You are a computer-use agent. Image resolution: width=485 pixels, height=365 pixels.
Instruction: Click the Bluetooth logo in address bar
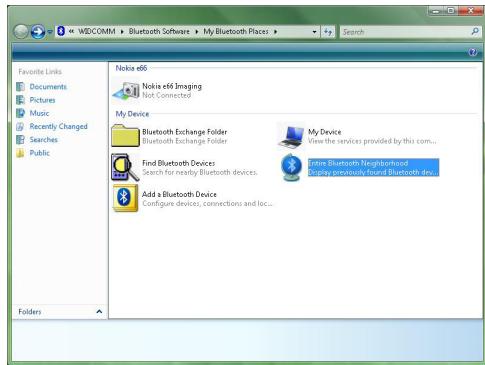pyautogui.click(x=61, y=31)
